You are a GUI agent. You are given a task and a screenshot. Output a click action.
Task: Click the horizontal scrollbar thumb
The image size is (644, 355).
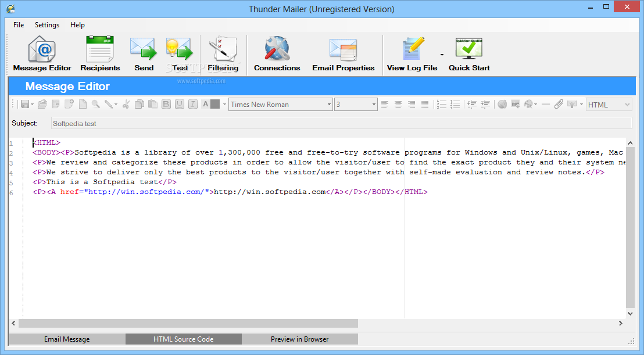pos(188,324)
